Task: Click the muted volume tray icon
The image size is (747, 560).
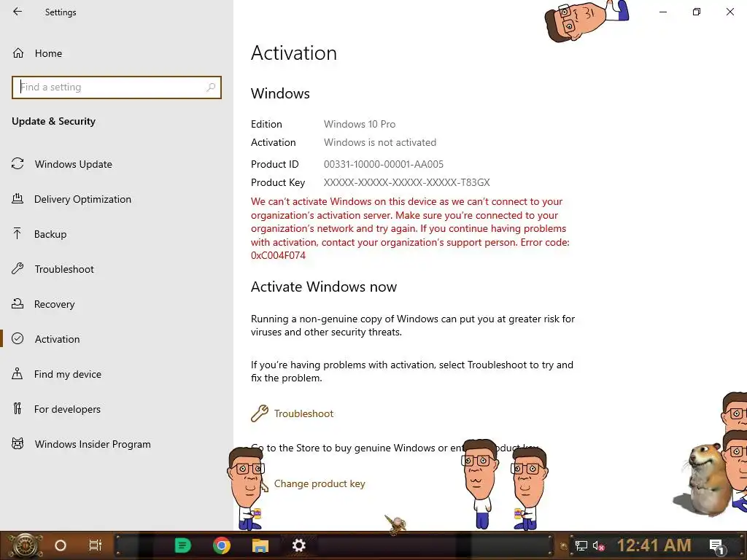Action: pos(598,545)
